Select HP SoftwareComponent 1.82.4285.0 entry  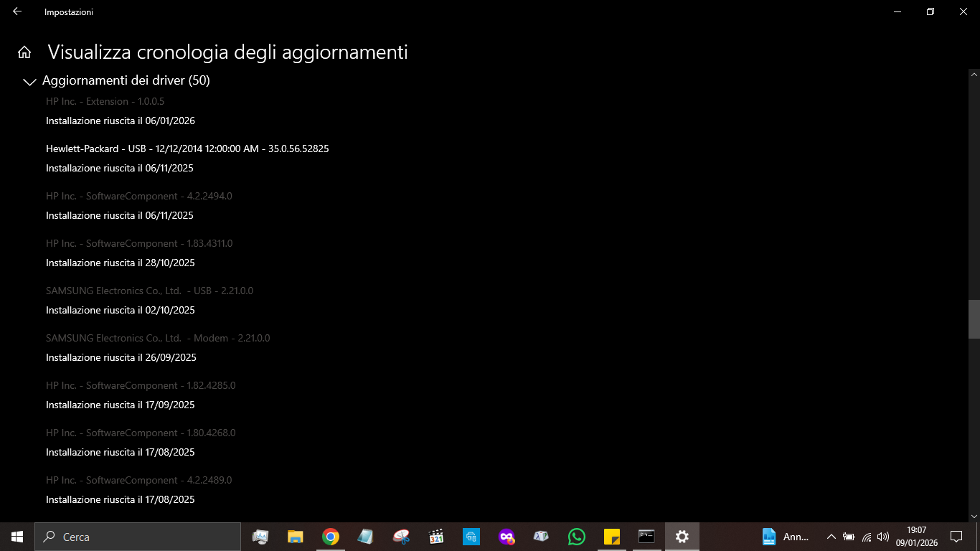[x=141, y=385]
